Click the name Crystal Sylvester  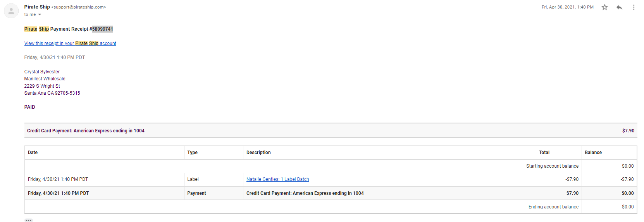42,72
